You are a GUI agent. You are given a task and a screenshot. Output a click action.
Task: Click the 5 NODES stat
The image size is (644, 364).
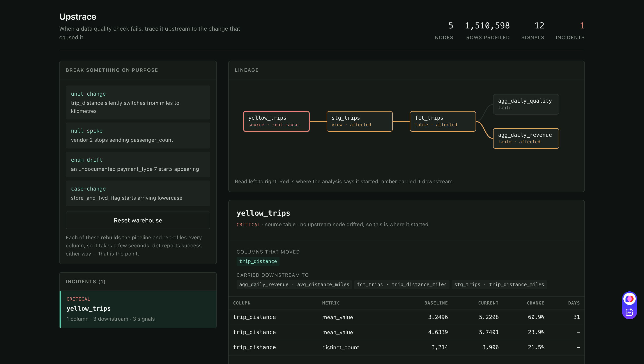[444, 31]
